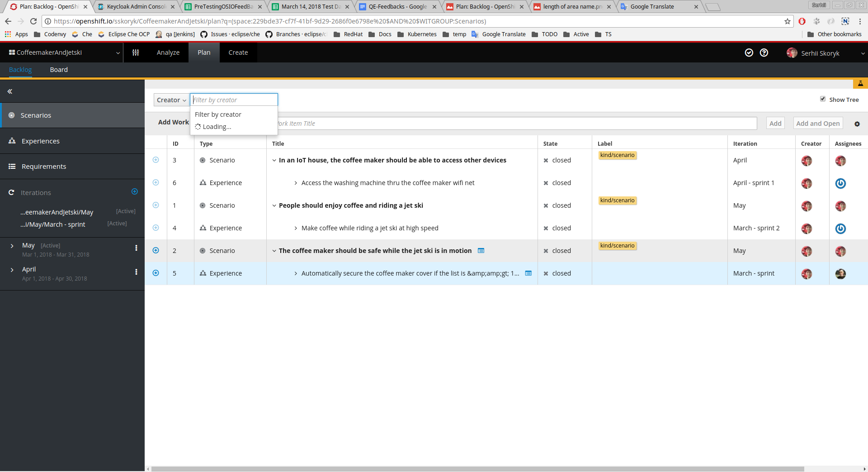
Task: Click the Work Item Title field
Action: coord(517,123)
